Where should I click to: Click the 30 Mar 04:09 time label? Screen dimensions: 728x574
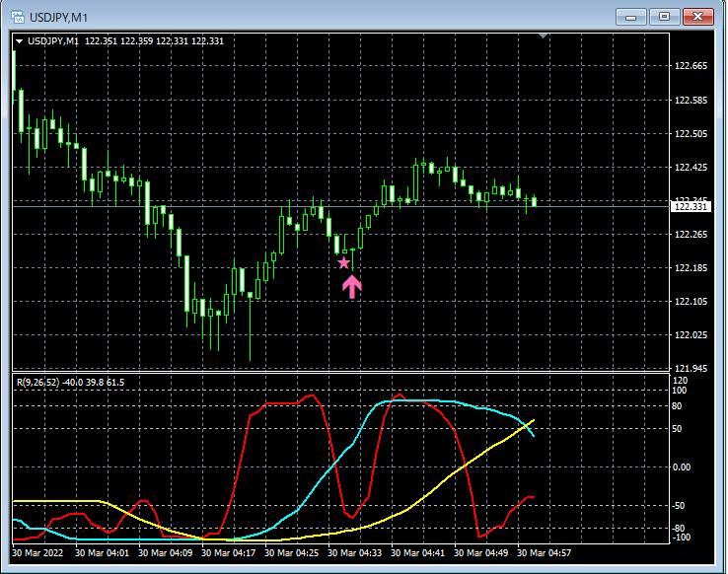165,553
